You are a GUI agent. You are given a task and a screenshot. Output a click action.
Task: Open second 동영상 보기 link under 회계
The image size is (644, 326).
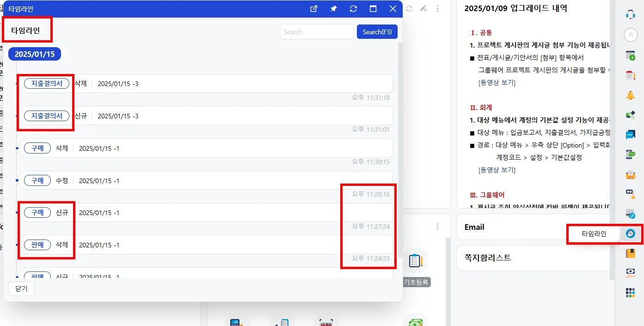coord(497,170)
